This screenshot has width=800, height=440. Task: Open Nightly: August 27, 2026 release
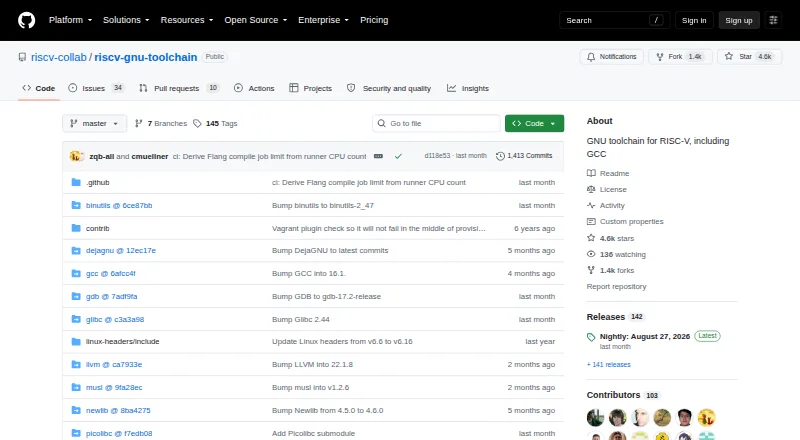pos(644,337)
